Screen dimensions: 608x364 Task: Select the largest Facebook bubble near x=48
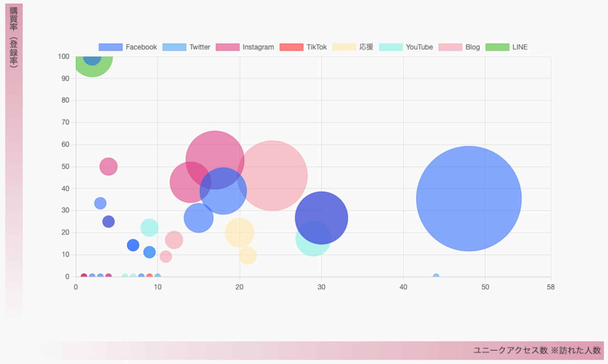469,199
